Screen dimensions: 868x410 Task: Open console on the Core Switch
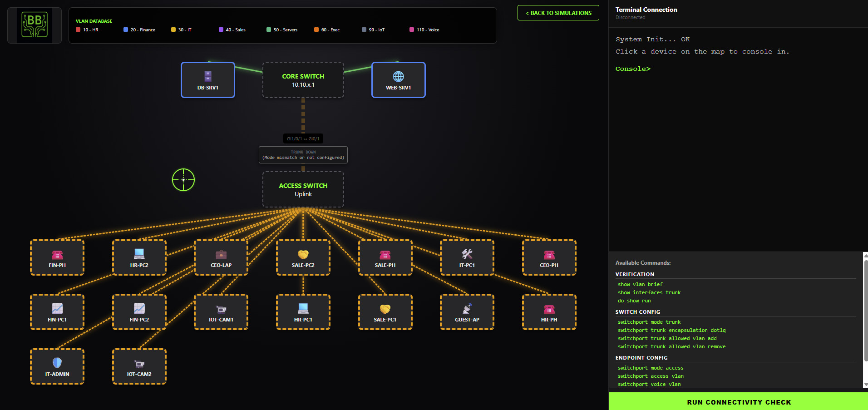pyautogui.click(x=303, y=80)
